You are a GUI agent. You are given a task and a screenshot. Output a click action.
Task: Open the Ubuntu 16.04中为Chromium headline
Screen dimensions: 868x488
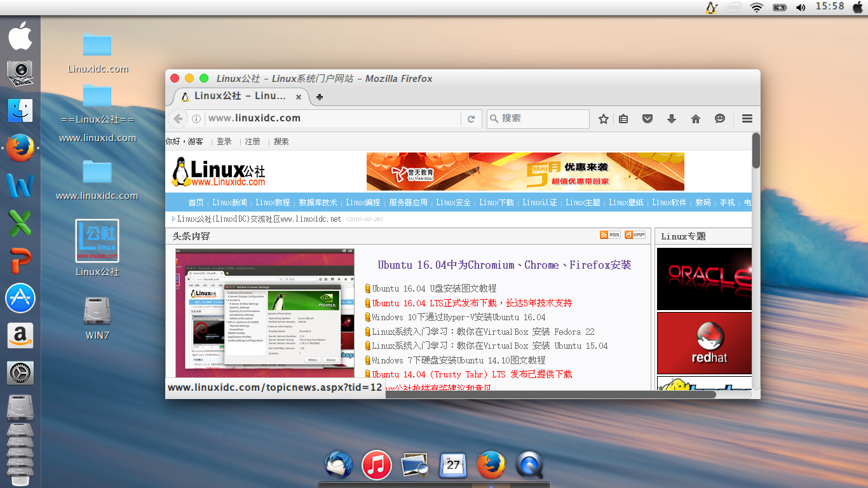(x=505, y=265)
